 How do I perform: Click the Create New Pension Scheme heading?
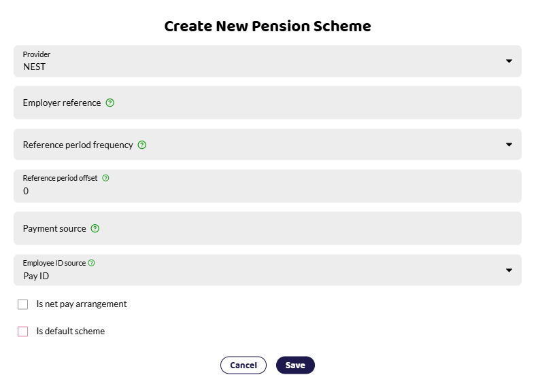[x=267, y=26]
